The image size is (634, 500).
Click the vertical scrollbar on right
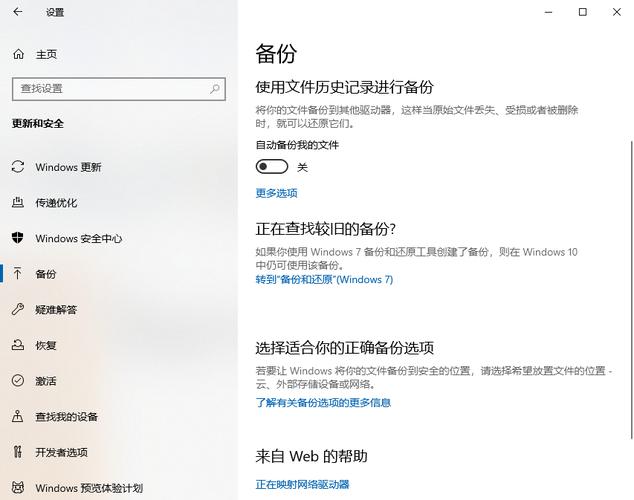coord(631,289)
